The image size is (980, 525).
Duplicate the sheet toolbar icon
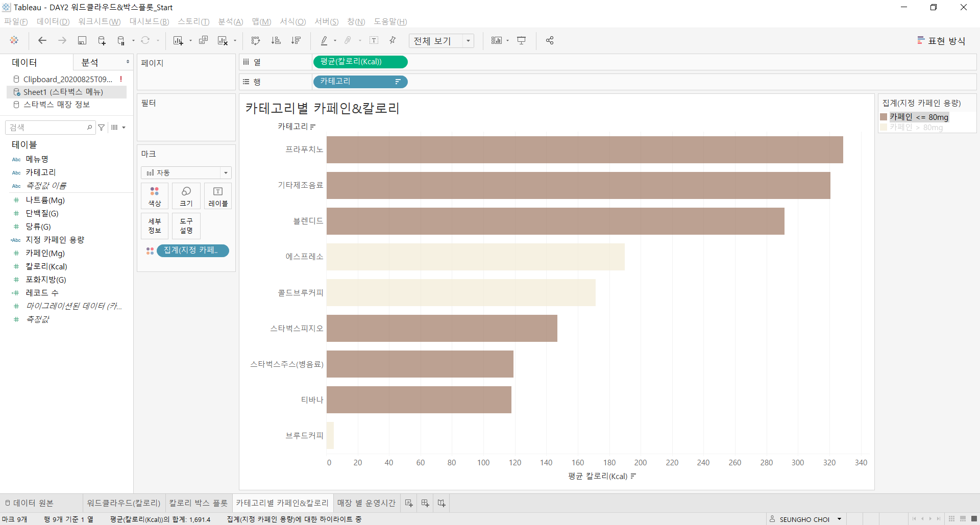pos(203,40)
